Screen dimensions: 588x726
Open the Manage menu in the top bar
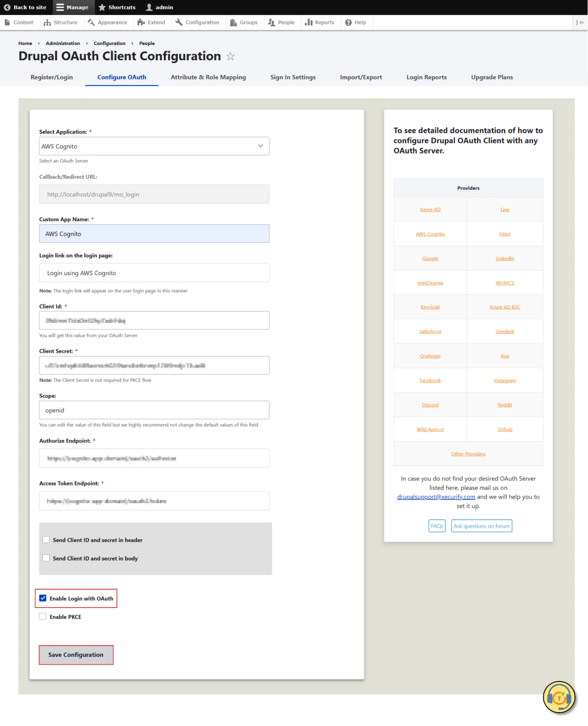(x=73, y=7)
